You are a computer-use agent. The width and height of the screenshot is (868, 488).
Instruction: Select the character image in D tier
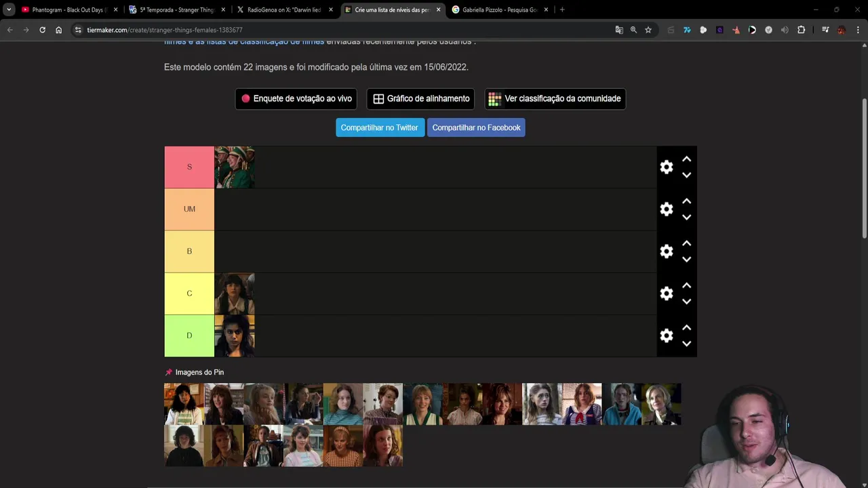[235, 335]
